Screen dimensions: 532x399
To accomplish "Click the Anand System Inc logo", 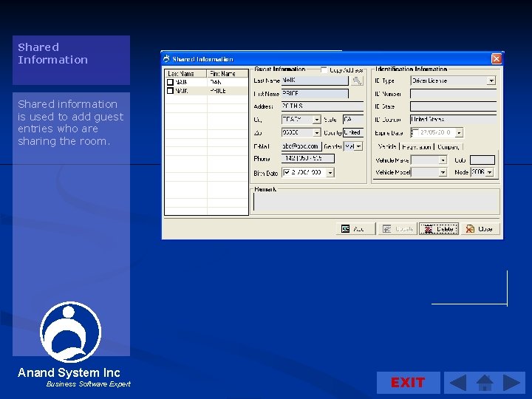I will [x=70, y=330].
